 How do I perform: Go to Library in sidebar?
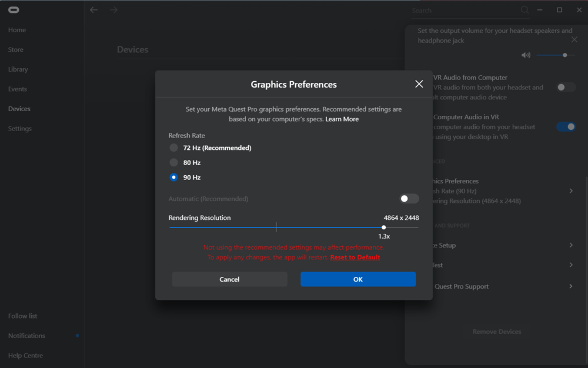[18, 69]
